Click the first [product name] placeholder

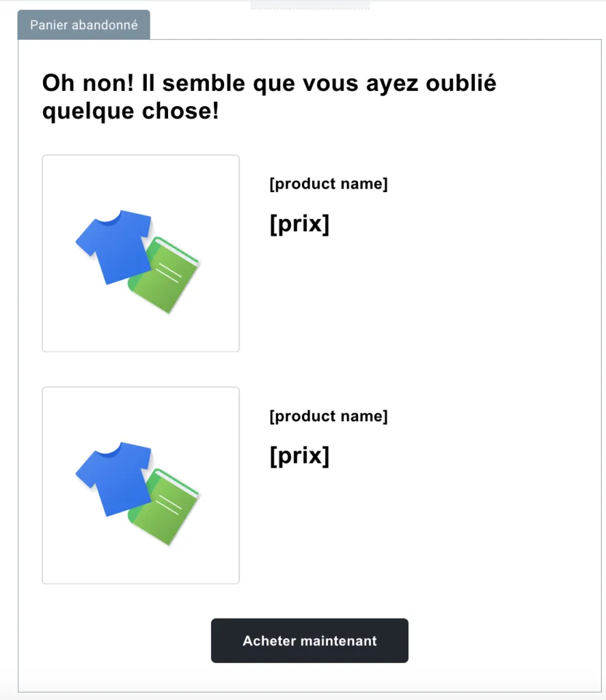pyautogui.click(x=329, y=183)
